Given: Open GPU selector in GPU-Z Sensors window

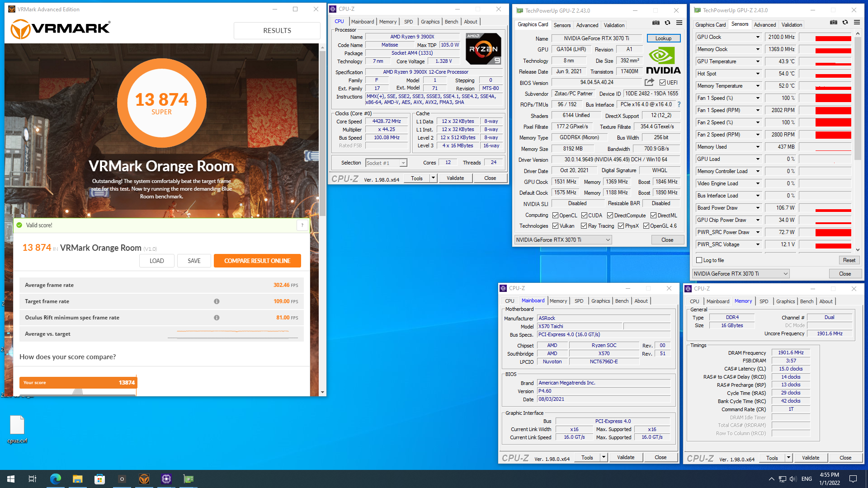Looking at the screenshot, I should tap(741, 274).
